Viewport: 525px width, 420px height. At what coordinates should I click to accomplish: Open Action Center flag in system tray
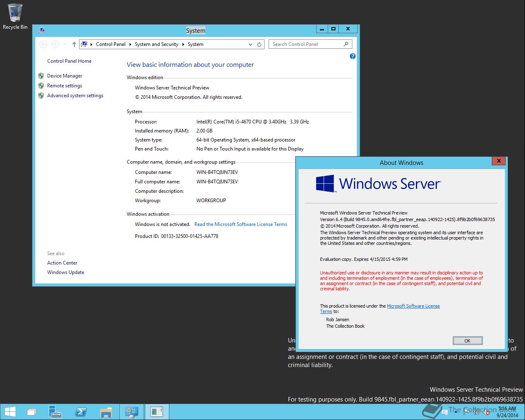tap(466, 412)
